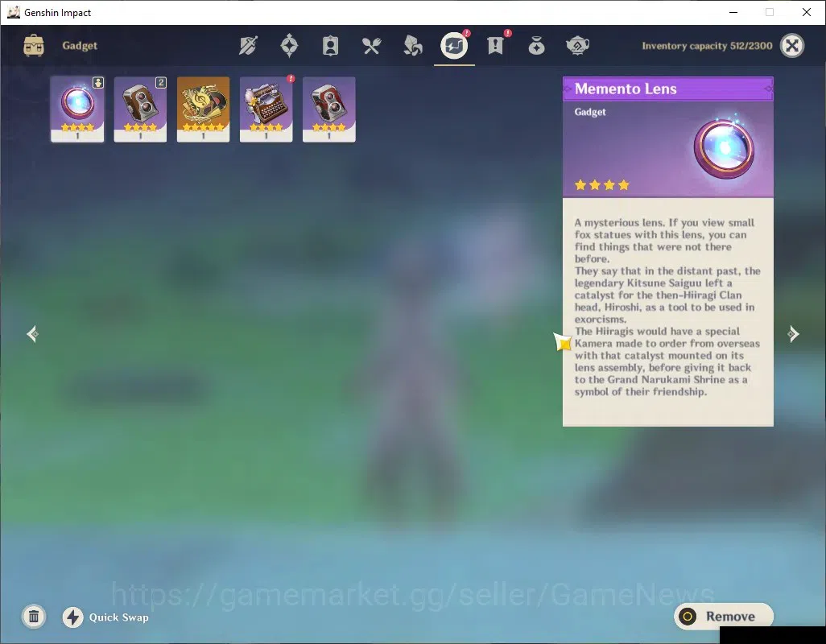Click the Genshin Impact window title icon
This screenshot has height=644, width=826.
[13, 12]
